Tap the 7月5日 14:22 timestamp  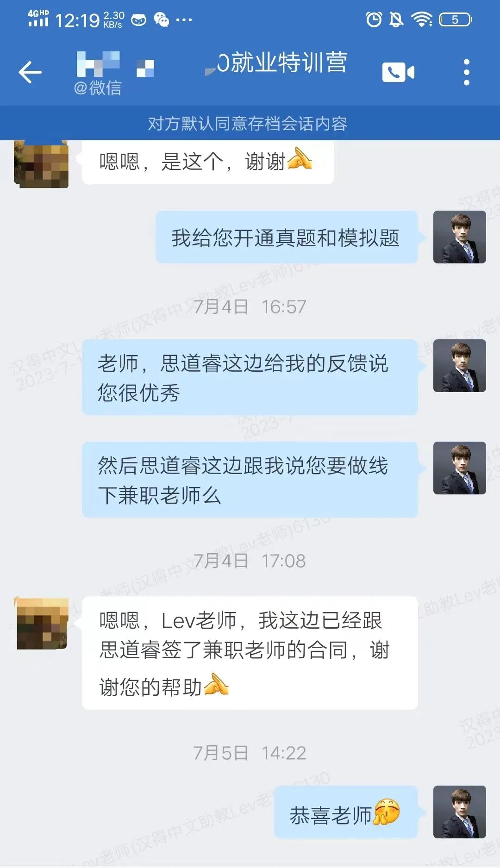[250, 753]
